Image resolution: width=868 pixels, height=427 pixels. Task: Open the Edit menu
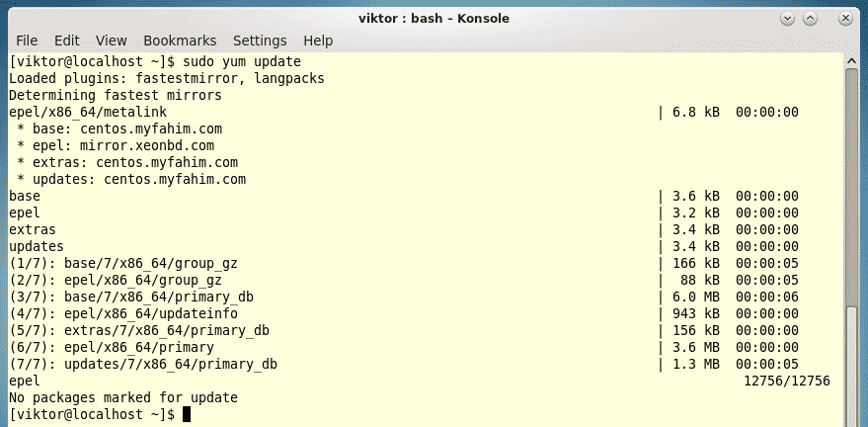67,41
